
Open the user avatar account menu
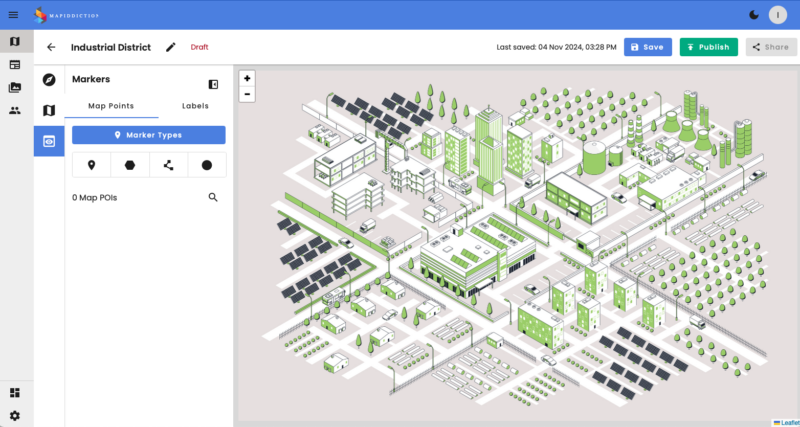click(x=778, y=14)
